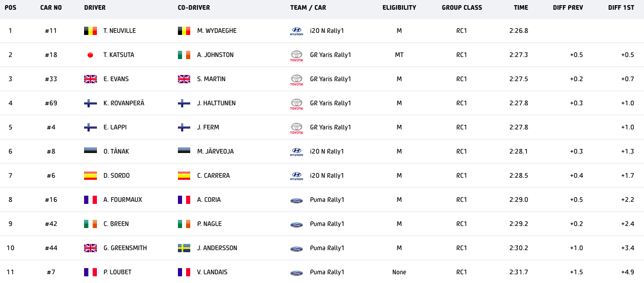
Task: Click the DIFF 1ST column header
Action: [x=621, y=8]
